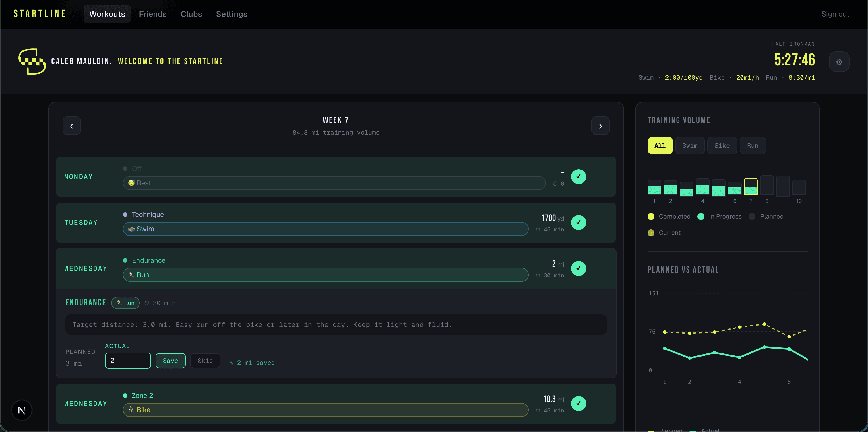Click the In Progress green legend dot
868x432 pixels.
click(701, 217)
